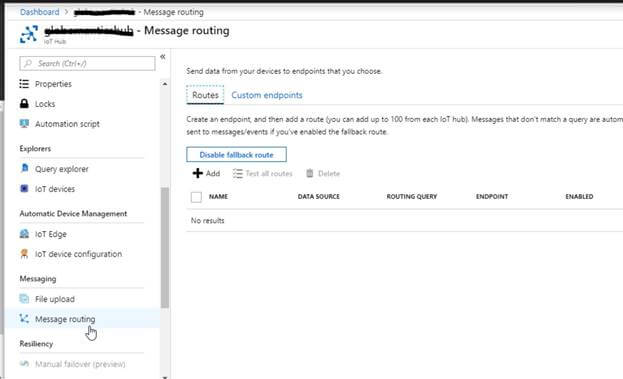Click the Messaging section heading
This screenshot has height=379, width=623.
38,279
